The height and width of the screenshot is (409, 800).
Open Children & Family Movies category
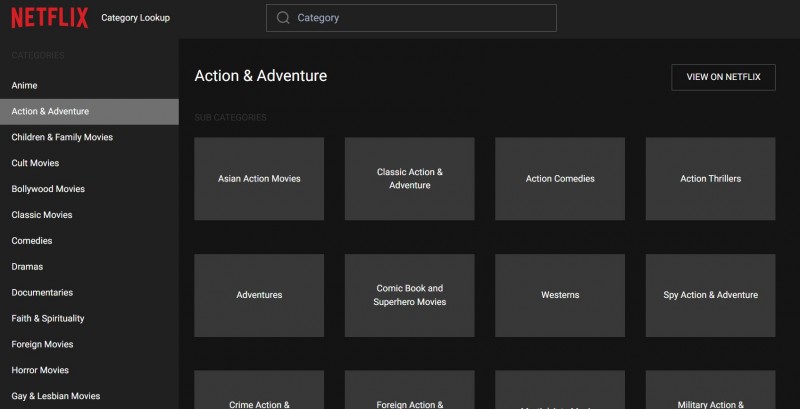pyautogui.click(x=62, y=137)
